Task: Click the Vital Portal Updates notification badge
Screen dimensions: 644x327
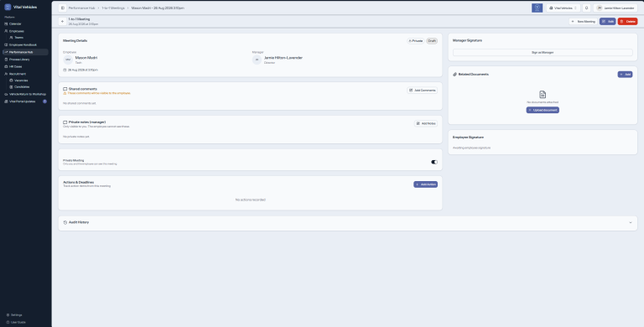Action: click(x=44, y=101)
